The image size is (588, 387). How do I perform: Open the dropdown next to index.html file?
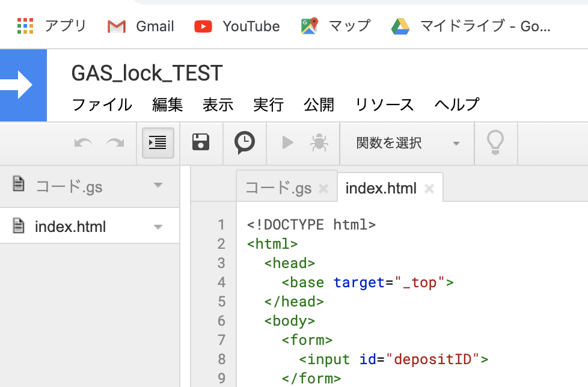(x=158, y=225)
